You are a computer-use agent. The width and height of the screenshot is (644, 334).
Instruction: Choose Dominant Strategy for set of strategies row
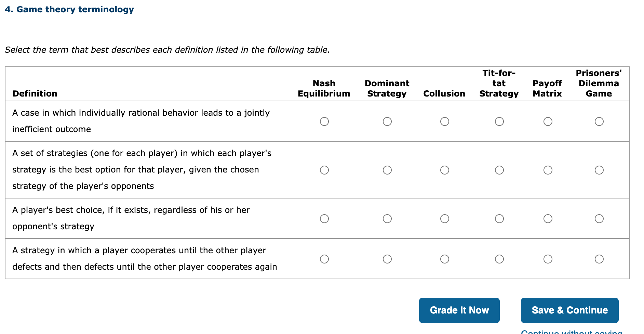coord(387,170)
